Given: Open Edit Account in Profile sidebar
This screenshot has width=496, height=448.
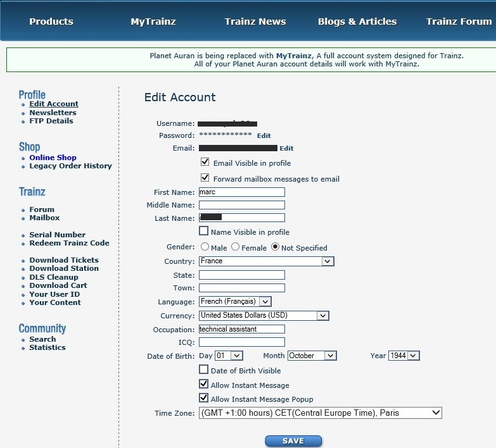Looking at the screenshot, I should pyautogui.click(x=54, y=104).
